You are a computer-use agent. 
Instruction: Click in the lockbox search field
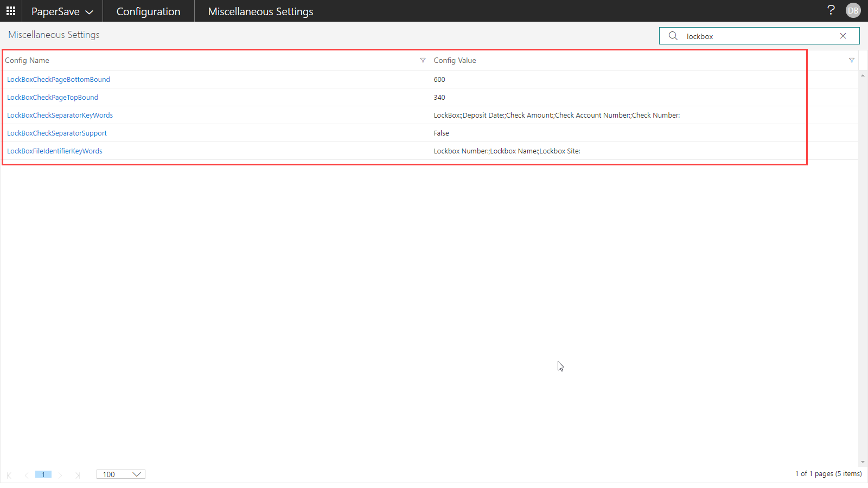(x=759, y=36)
